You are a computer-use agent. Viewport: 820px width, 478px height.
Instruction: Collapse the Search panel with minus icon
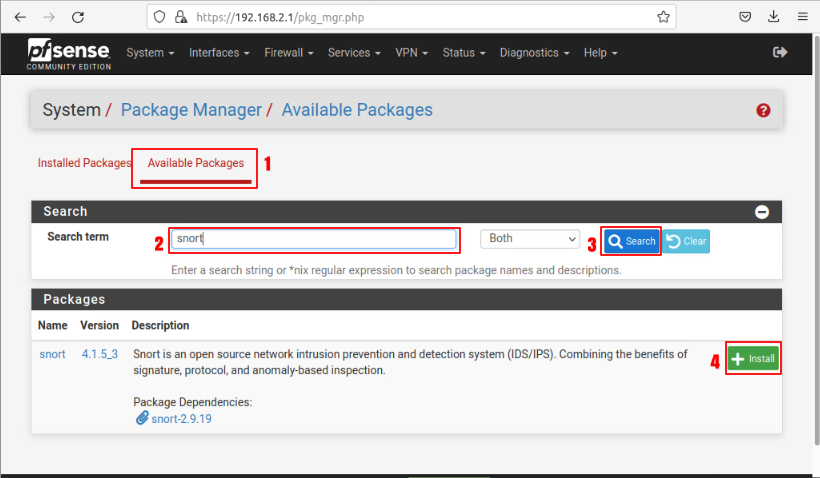[x=762, y=212]
